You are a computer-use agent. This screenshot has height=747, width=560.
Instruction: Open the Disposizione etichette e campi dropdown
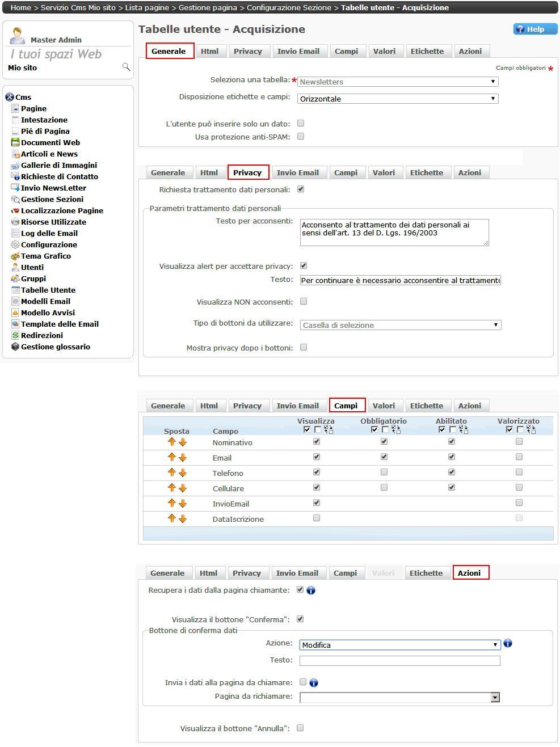[398, 99]
